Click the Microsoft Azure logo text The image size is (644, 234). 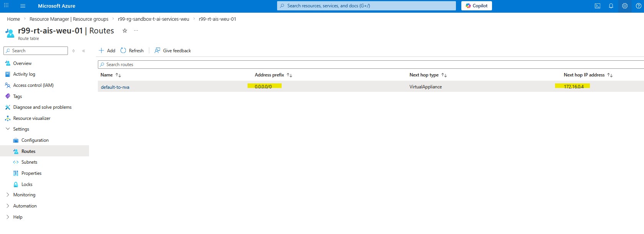click(x=56, y=6)
